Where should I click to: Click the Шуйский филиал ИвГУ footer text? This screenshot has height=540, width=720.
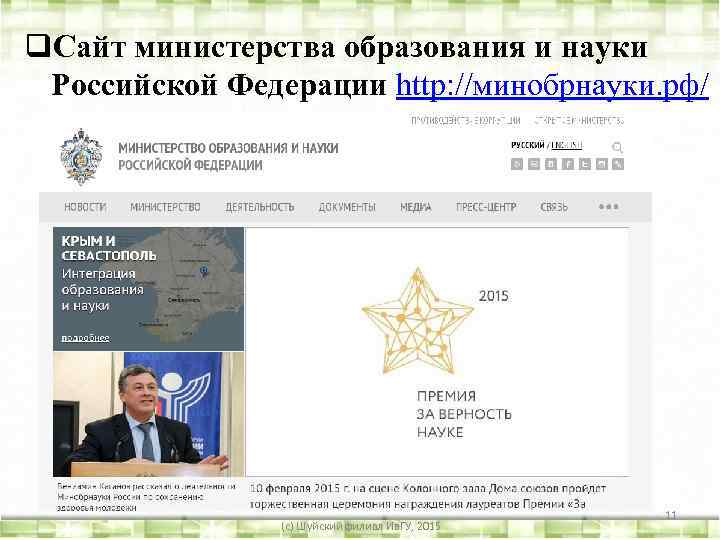[360, 526]
